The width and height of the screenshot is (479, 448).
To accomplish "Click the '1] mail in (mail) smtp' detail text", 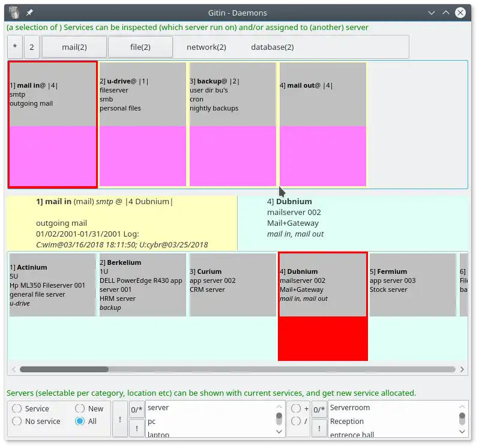I will point(104,202).
